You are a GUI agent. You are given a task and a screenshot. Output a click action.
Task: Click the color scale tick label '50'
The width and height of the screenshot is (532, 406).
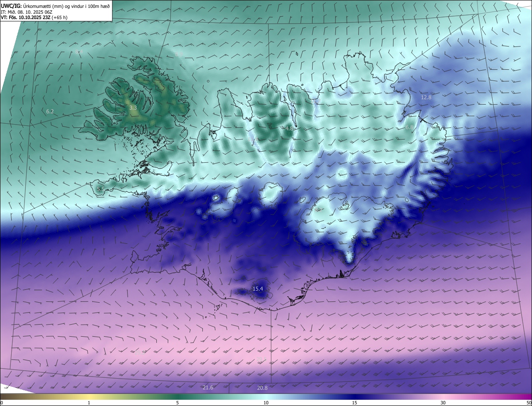pos(529,403)
